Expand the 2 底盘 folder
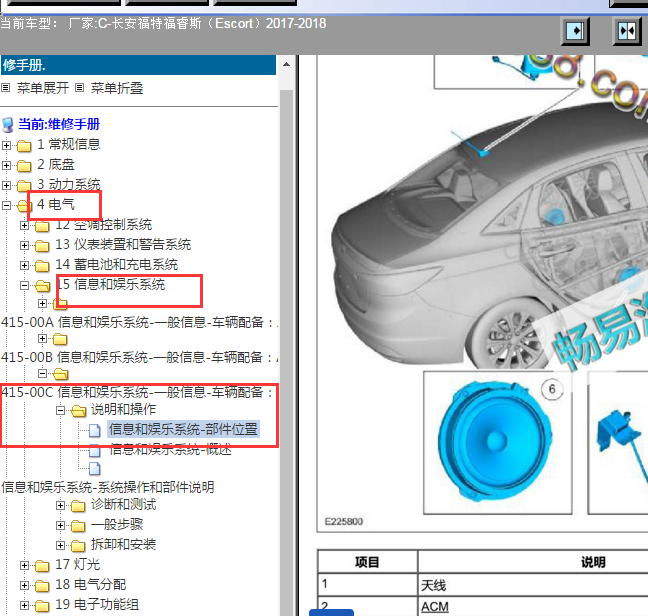The width and height of the screenshot is (648, 616). pyautogui.click(x=6, y=165)
